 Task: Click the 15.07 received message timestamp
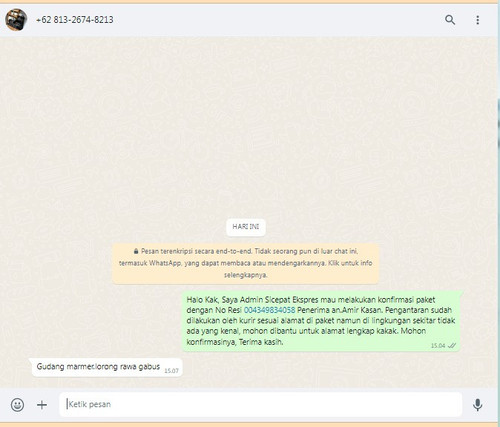(x=171, y=371)
